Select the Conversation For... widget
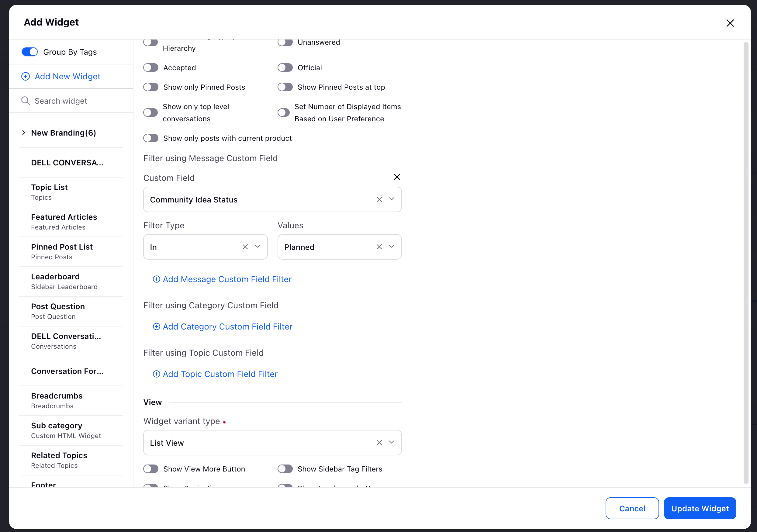This screenshot has width=757, height=532. (x=71, y=371)
